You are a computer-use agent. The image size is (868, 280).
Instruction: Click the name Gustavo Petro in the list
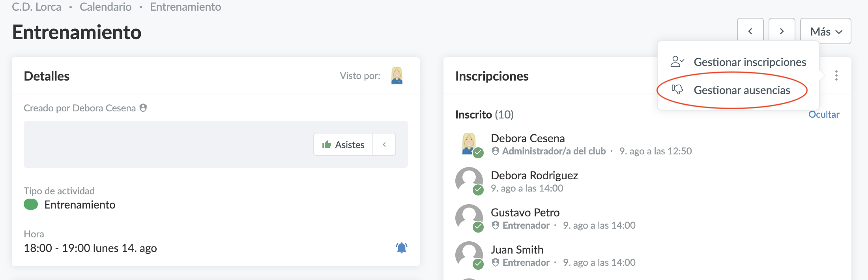(x=525, y=212)
